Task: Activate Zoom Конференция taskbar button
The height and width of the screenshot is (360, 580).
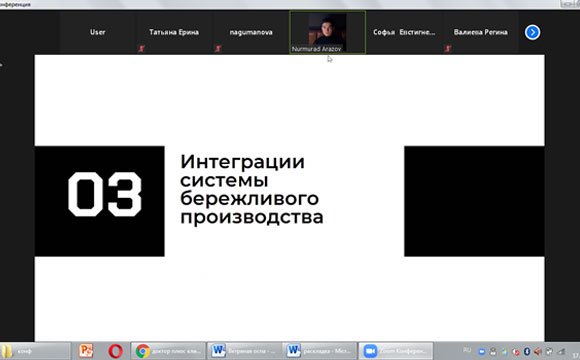Action: (x=395, y=351)
